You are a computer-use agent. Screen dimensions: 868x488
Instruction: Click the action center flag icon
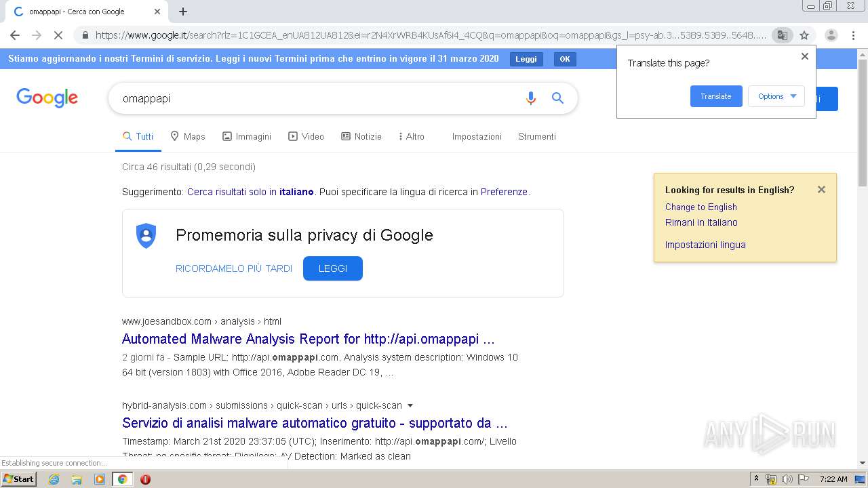803,479
